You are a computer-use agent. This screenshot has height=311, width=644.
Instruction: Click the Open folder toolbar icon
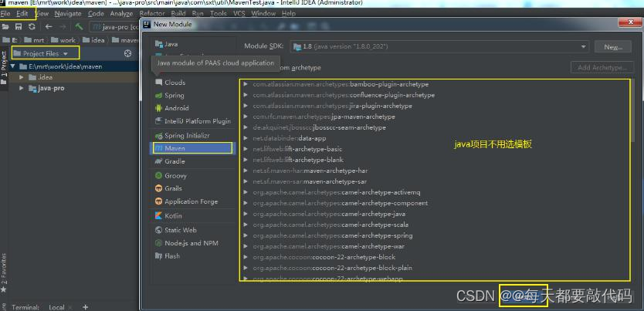(x=5, y=27)
